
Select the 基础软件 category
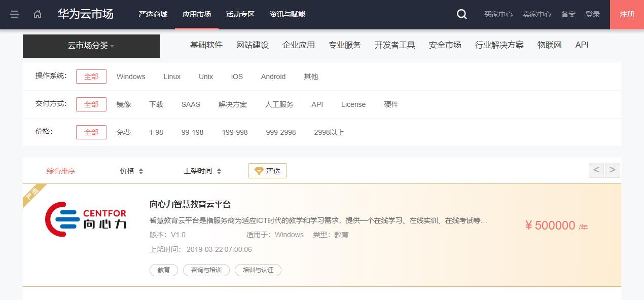tap(206, 45)
